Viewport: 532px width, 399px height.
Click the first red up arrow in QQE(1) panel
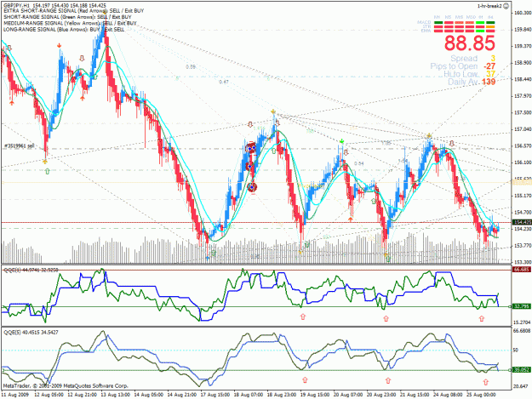(303, 316)
